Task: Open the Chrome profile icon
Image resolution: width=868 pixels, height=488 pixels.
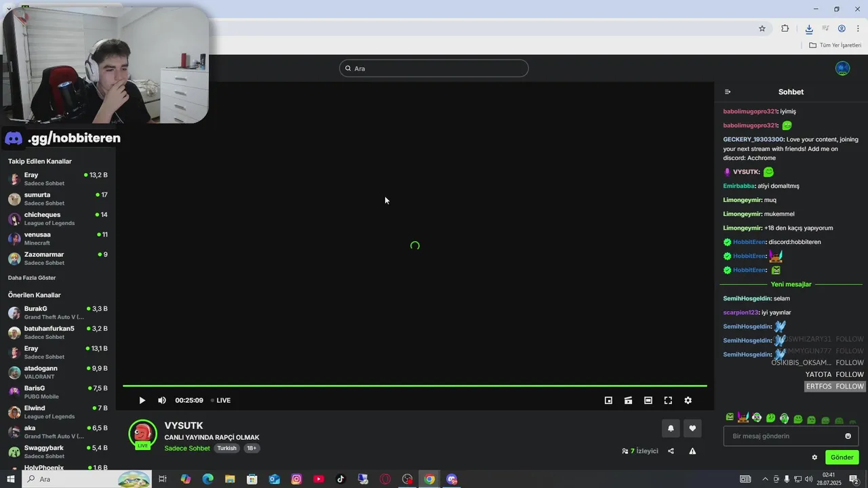Action: [x=842, y=28]
